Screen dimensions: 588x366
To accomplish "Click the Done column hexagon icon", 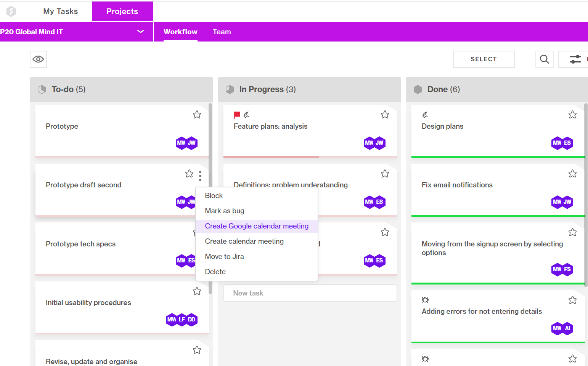I will pos(418,90).
